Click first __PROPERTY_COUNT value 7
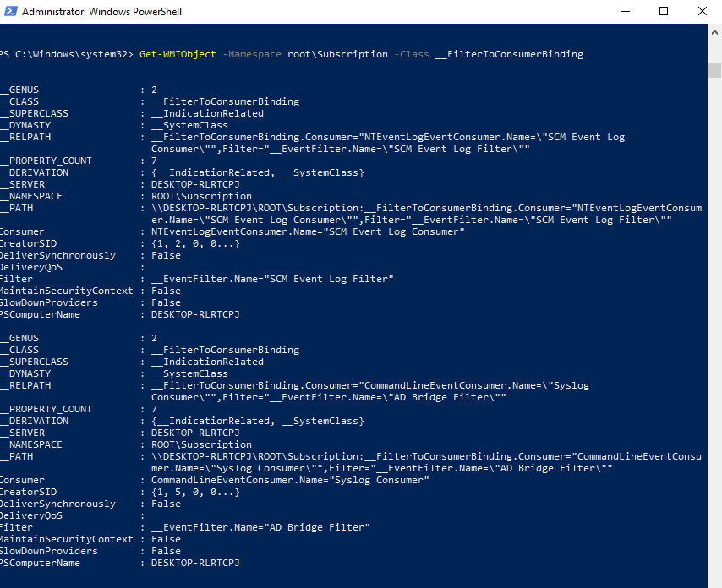The width and height of the screenshot is (722, 588). [x=154, y=161]
